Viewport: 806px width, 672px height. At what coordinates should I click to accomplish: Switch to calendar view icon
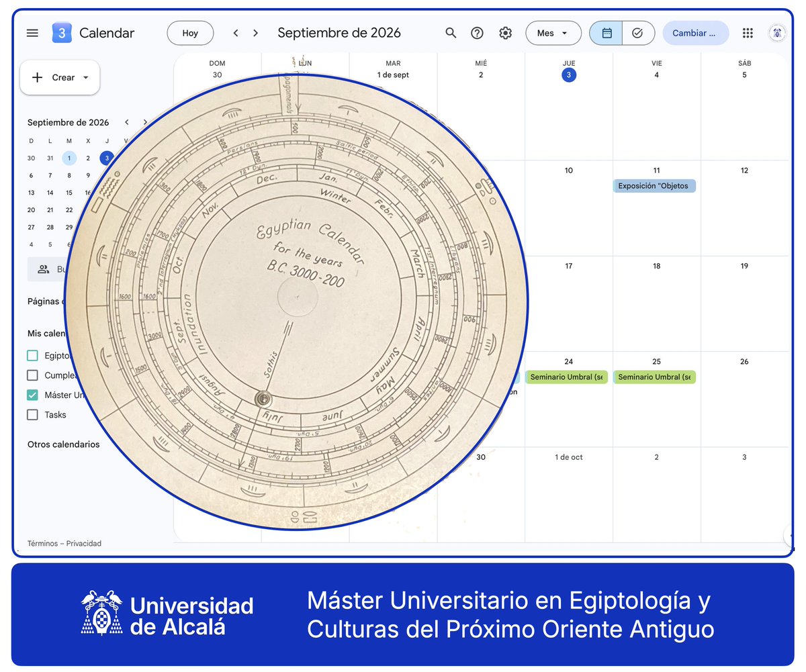(607, 33)
